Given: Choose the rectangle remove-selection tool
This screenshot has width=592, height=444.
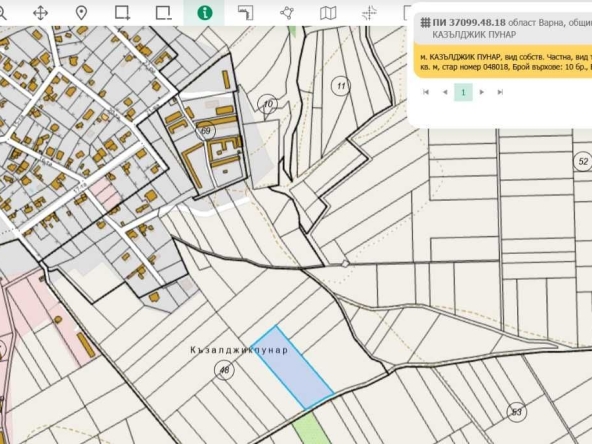Looking at the screenshot, I should [163, 13].
